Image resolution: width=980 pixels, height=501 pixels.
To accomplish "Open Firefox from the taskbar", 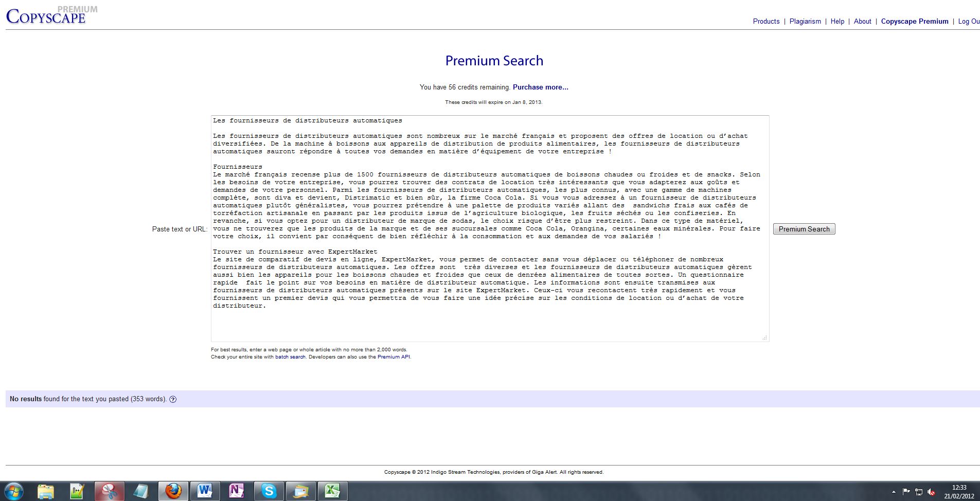I will click(x=173, y=491).
